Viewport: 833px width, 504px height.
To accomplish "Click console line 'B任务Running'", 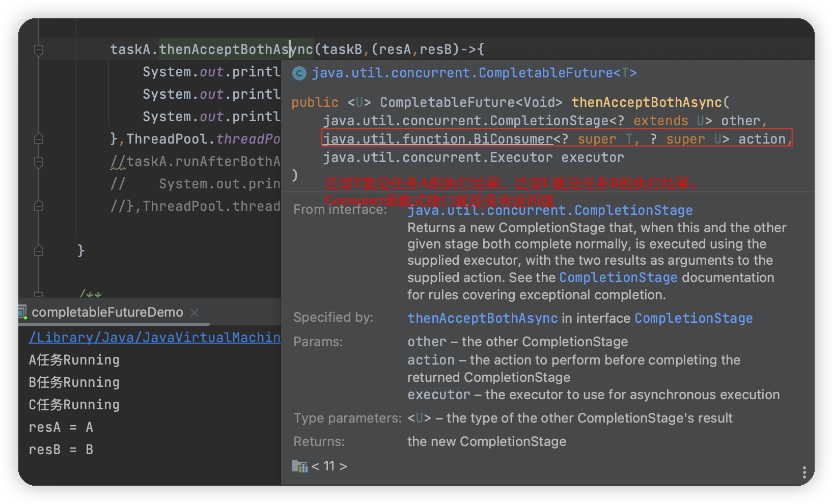I will [74, 382].
